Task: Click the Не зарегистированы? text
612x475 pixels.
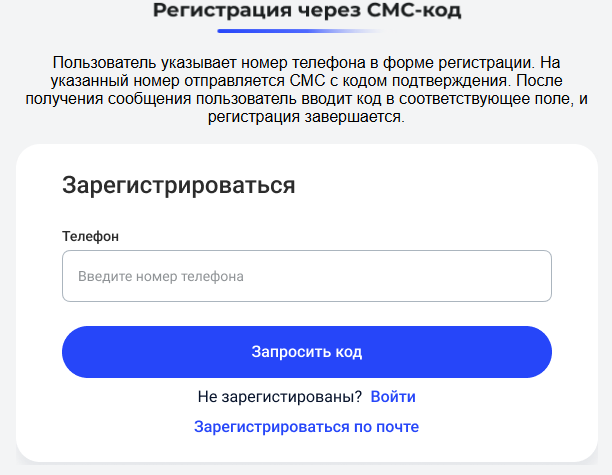Action: click(x=280, y=397)
